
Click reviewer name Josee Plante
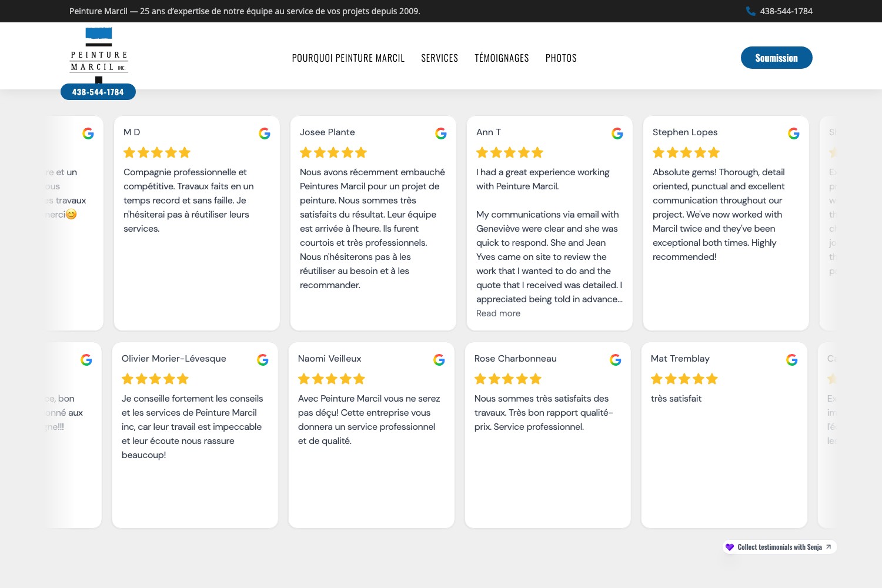[x=328, y=132]
